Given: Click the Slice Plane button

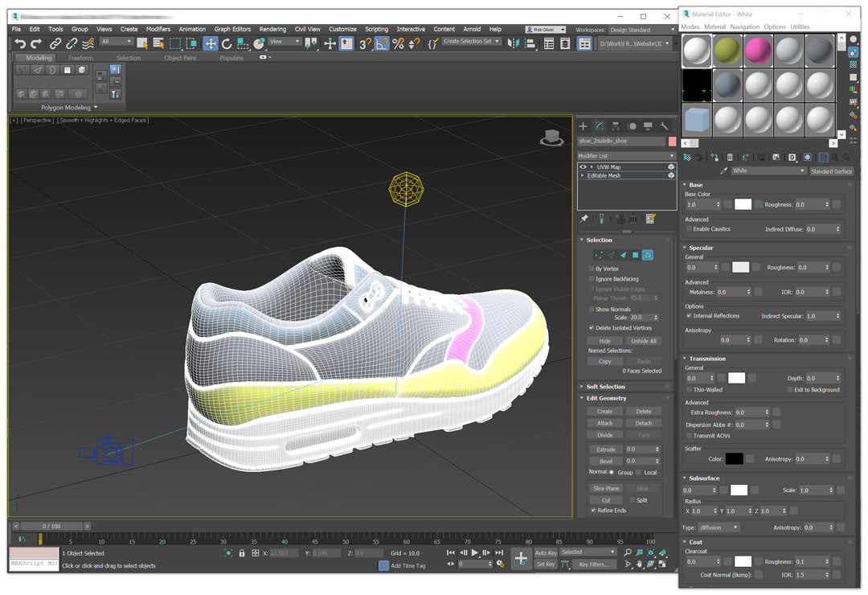Looking at the screenshot, I should coord(606,488).
